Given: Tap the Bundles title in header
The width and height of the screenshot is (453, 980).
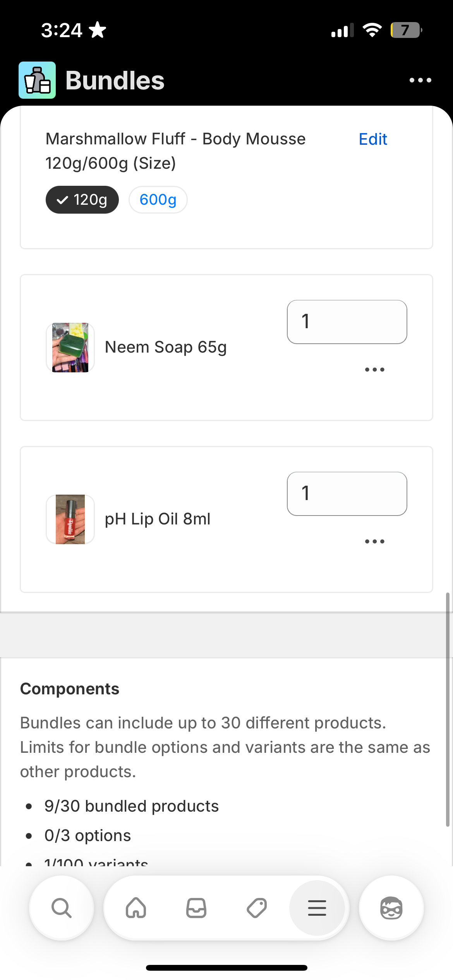Looking at the screenshot, I should (115, 81).
